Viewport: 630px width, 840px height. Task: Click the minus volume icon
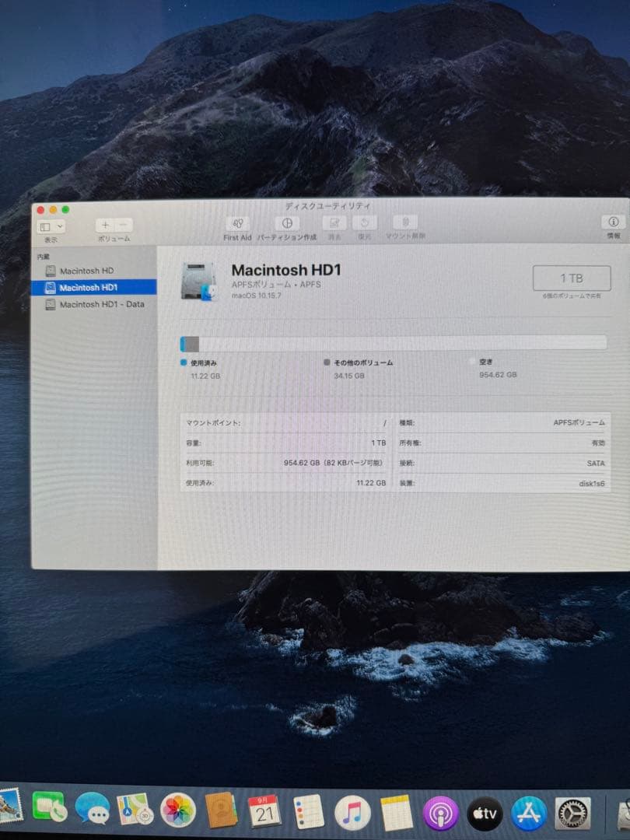coord(122,225)
